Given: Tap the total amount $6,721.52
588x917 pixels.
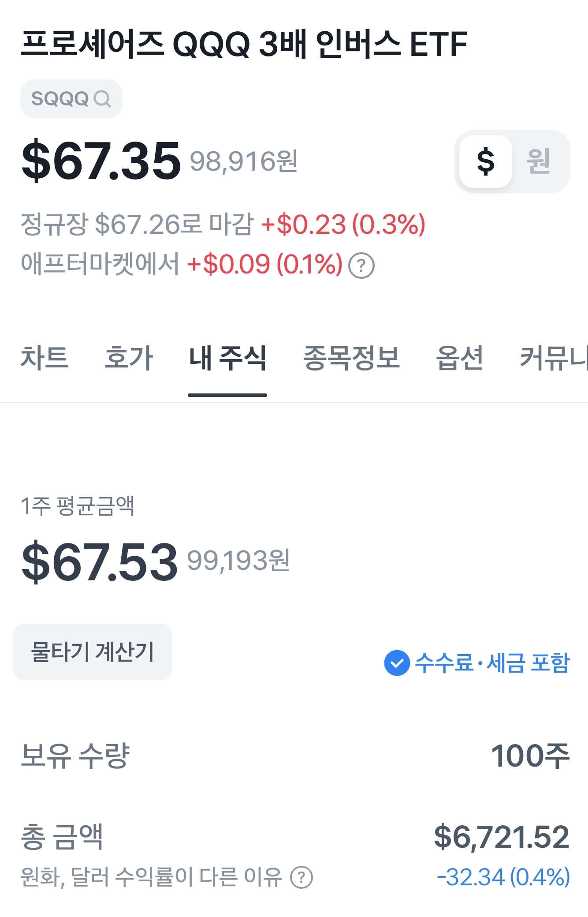Looking at the screenshot, I should coord(501,837).
